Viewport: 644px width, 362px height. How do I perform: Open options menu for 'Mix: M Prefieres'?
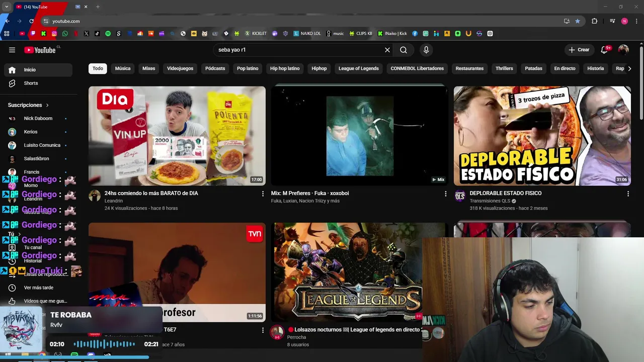pos(445,194)
